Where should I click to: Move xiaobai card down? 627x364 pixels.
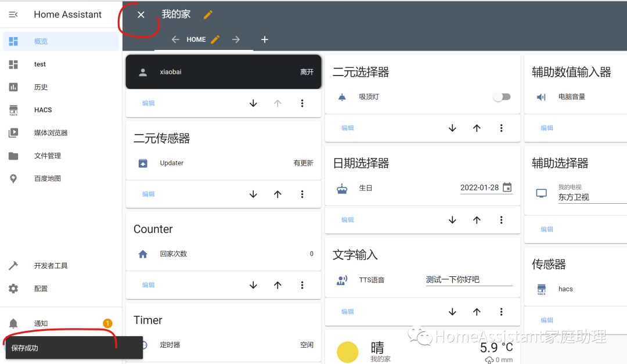(253, 103)
